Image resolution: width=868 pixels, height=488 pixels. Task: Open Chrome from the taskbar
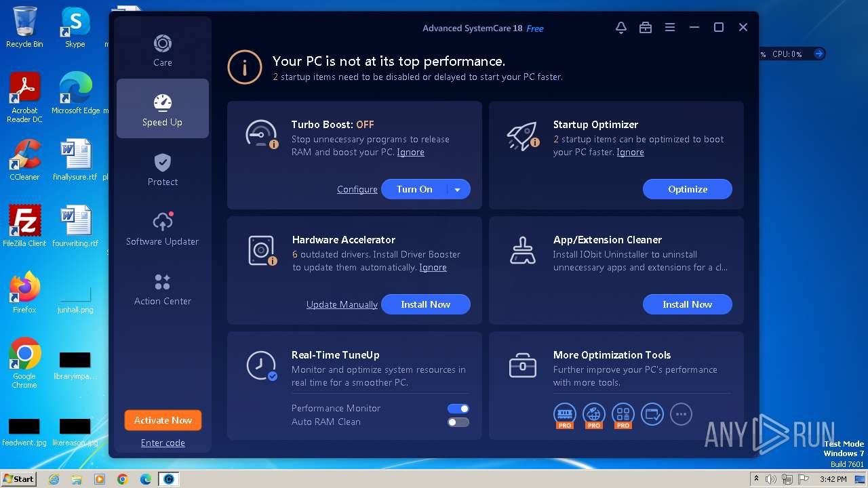point(123,479)
